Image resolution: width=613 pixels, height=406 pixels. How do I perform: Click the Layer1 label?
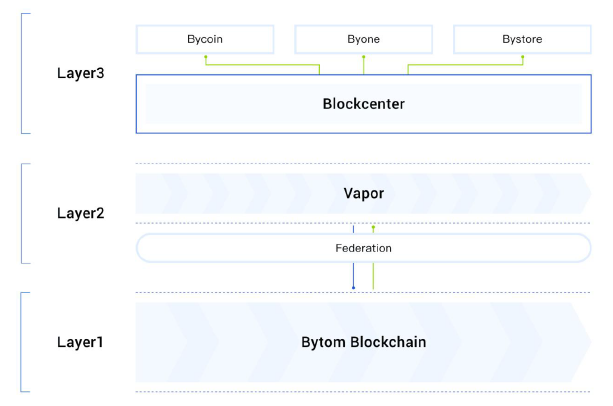coord(80,342)
